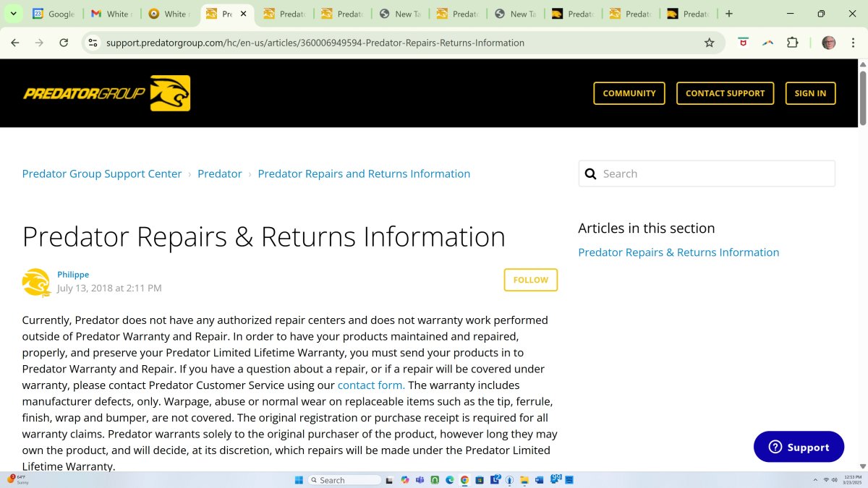Show hidden system tray icons chevron

coord(815,480)
